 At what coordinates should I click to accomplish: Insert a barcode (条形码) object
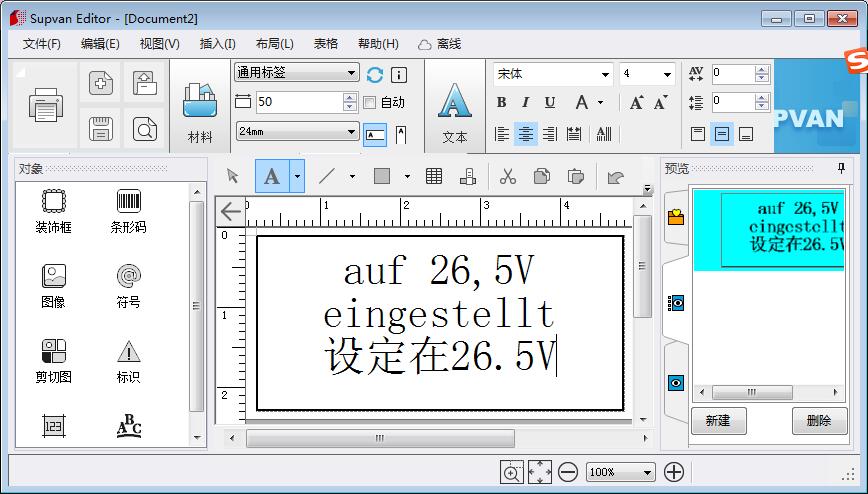[128, 208]
